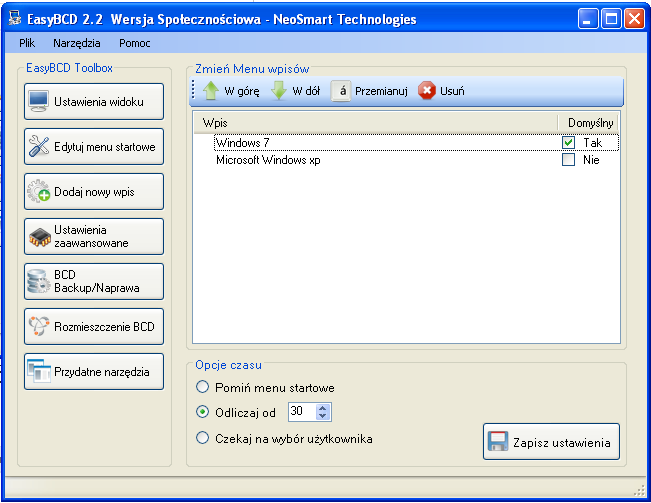Click Usuń to delete the entry
The height and width of the screenshot is (503, 651).
click(x=441, y=91)
